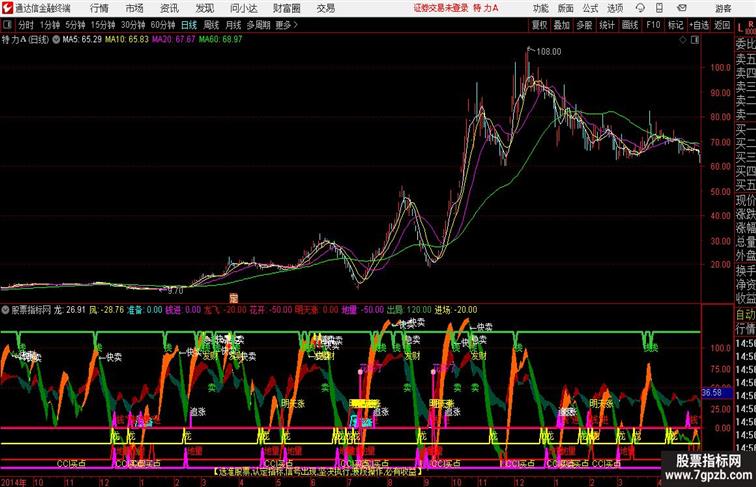Click the 9.70 low price label

click(175, 291)
